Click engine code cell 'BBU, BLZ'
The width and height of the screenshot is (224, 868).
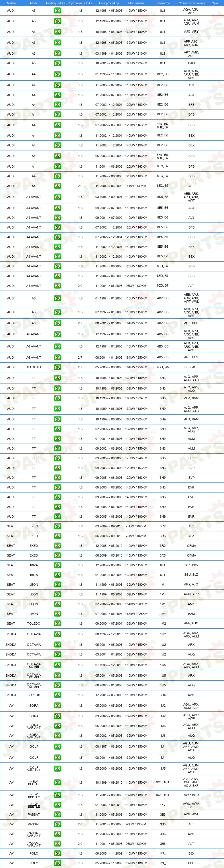point(191,575)
